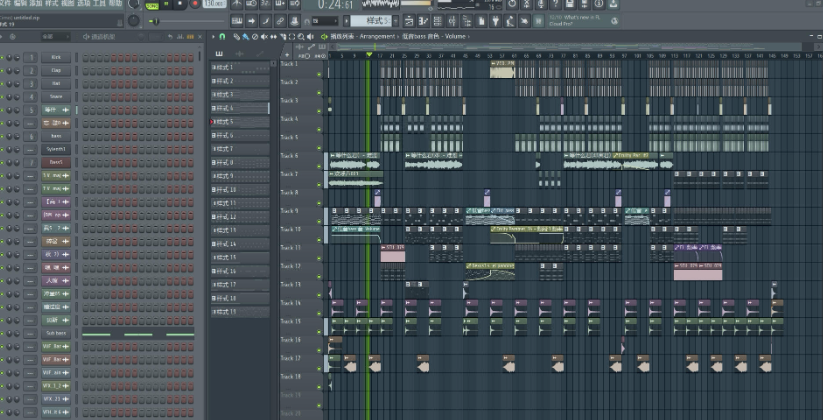Open the last menu bar item on the right

pyautogui.click(x=115, y=4)
